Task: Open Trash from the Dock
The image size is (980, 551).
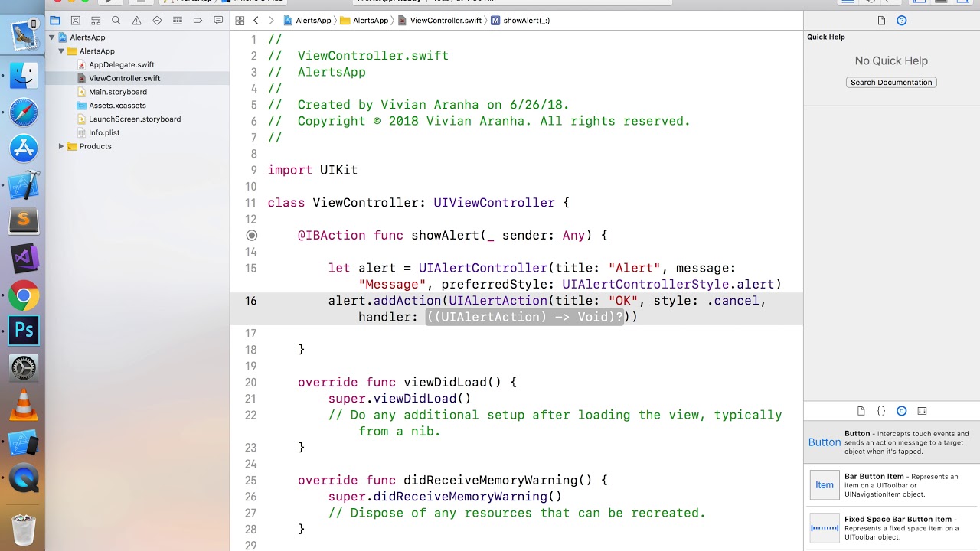Action: [x=24, y=528]
